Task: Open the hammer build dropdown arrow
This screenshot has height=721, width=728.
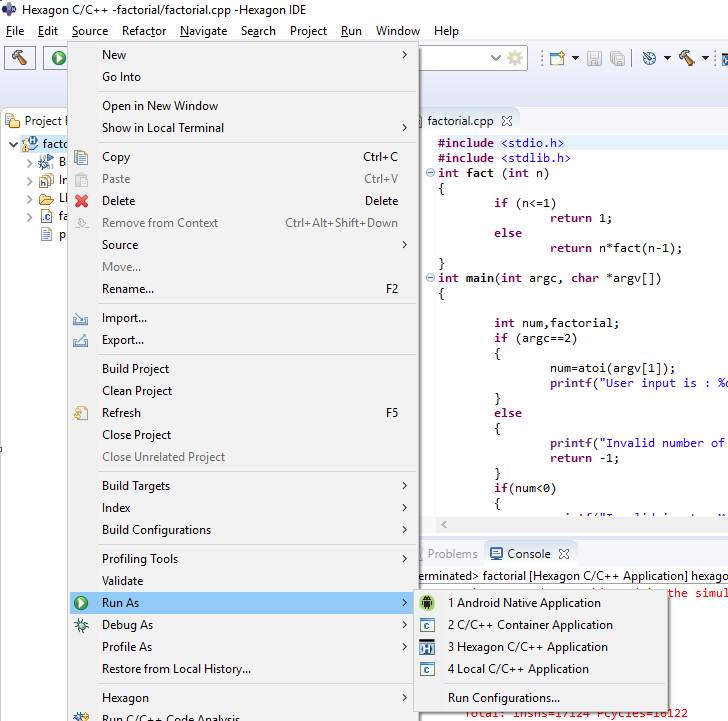Action: tap(705, 58)
